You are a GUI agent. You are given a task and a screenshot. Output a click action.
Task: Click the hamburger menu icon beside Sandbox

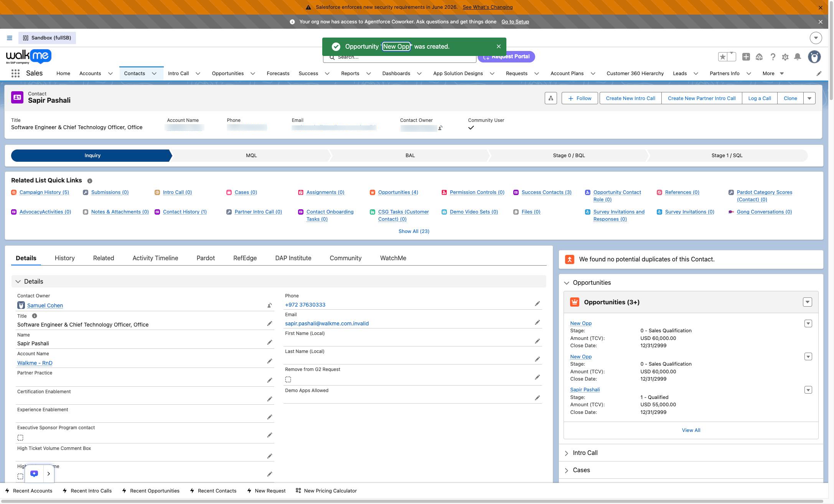[x=10, y=38]
